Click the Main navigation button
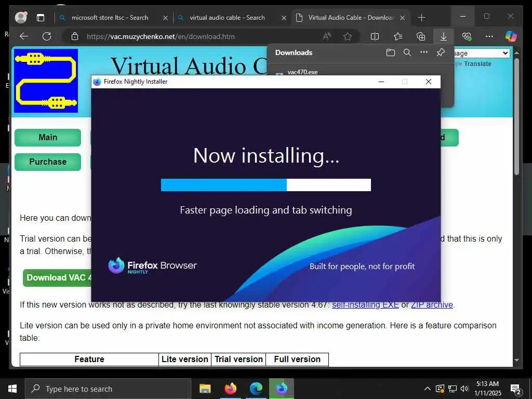Viewport: 532px width, 399px height. [48, 137]
